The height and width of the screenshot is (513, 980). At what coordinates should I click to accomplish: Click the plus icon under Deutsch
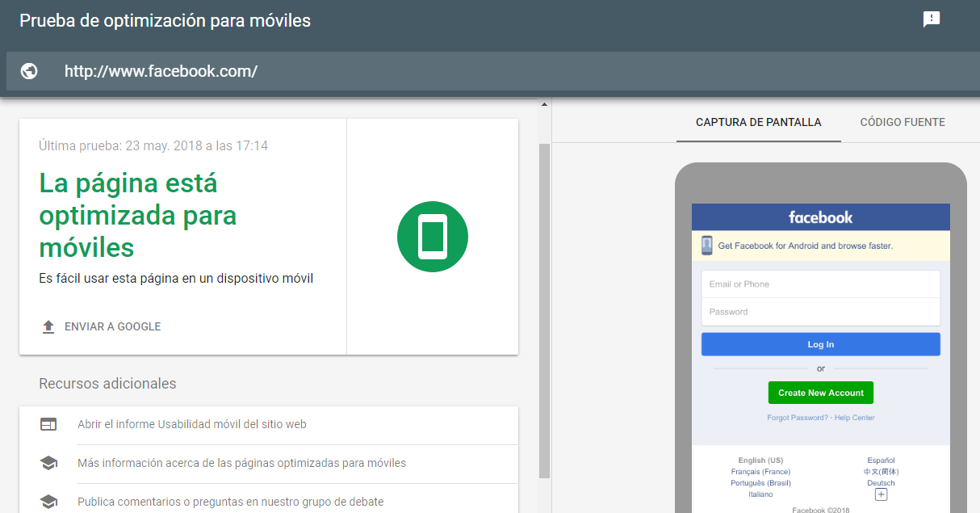[x=882, y=494]
